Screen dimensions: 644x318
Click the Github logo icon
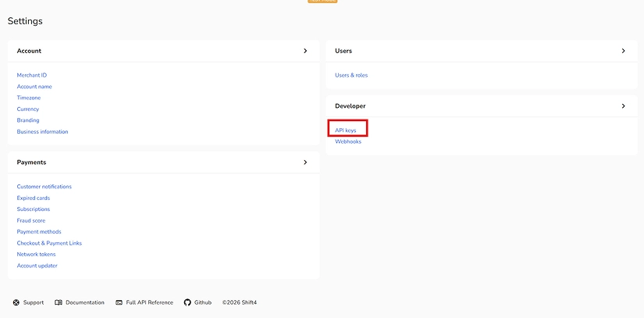187,302
